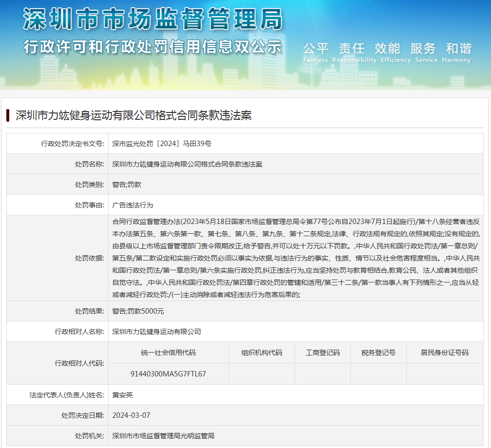This screenshot has height=448, width=491.
Task: Click the 处罚名称 row label
Action: pyautogui.click(x=90, y=164)
